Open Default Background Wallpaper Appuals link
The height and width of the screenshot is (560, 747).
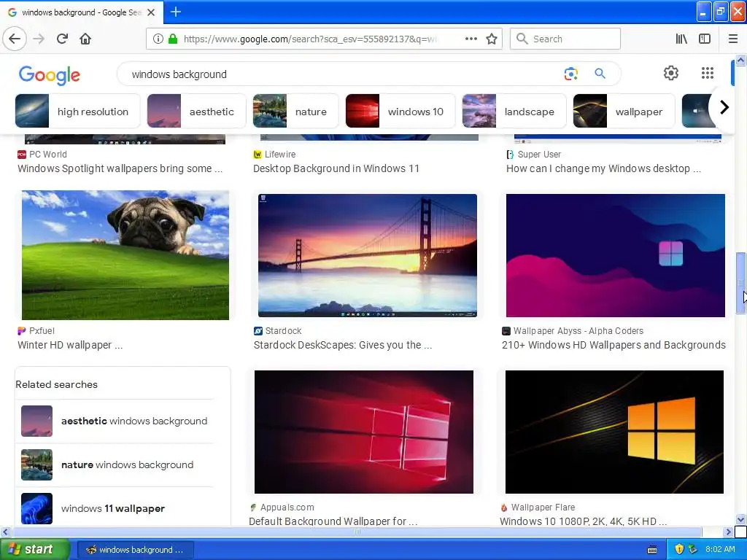click(x=333, y=521)
